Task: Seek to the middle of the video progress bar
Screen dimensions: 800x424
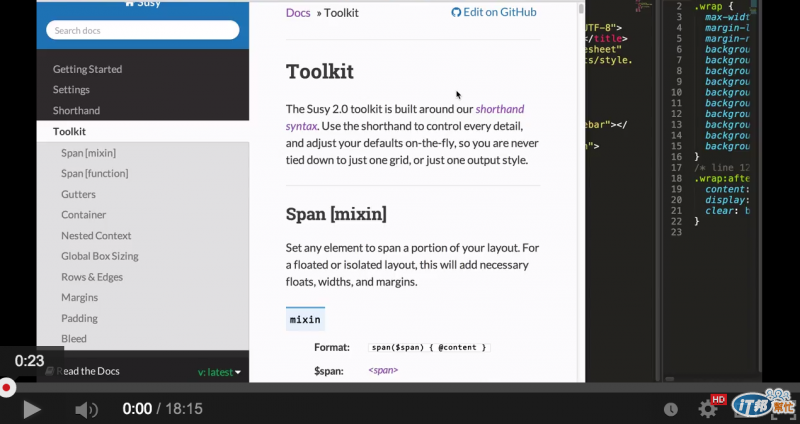Action: (x=400, y=388)
